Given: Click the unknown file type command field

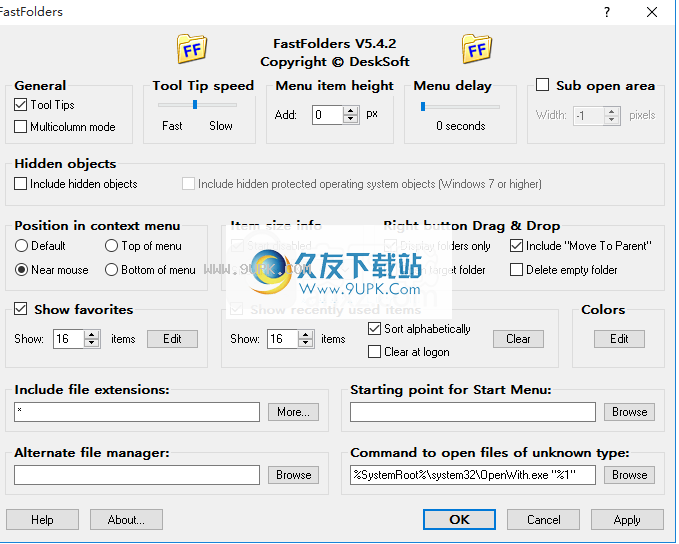Looking at the screenshot, I should [473, 475].
